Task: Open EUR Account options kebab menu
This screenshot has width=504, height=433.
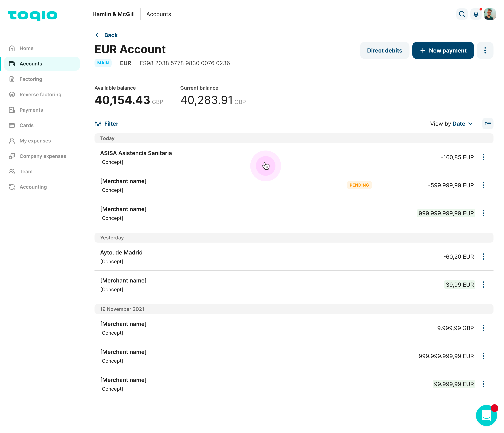Action: [485, 50]
